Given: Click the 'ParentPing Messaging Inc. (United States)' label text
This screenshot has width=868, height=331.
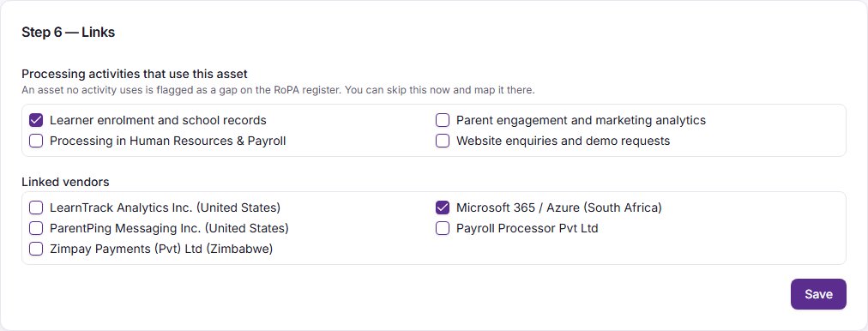Looking at the screenshot, I should (169, 228).
